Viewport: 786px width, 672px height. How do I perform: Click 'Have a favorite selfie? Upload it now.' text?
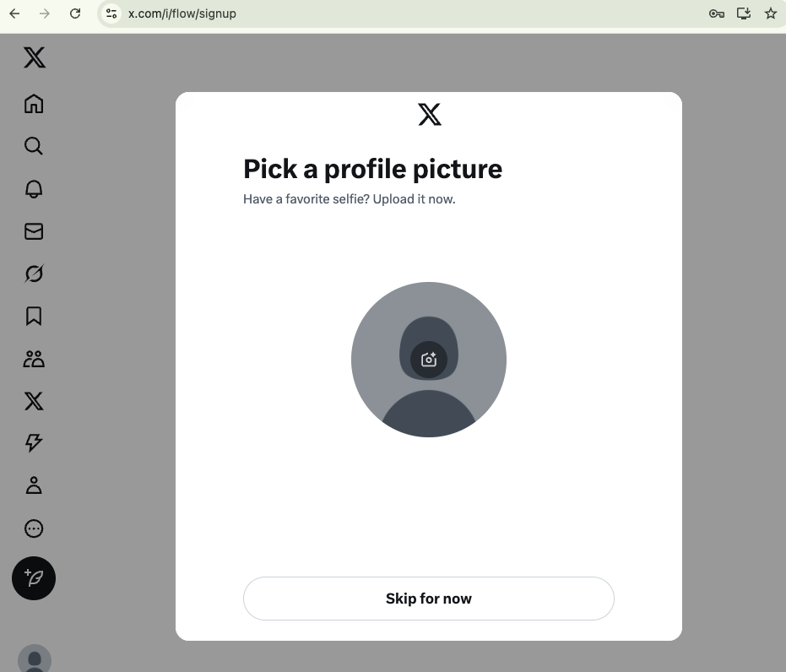350,199
